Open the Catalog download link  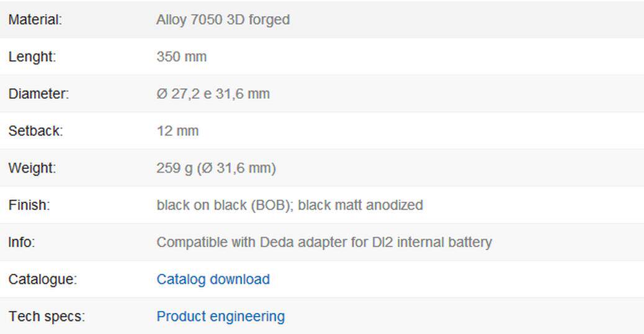[x=213, y=279]
